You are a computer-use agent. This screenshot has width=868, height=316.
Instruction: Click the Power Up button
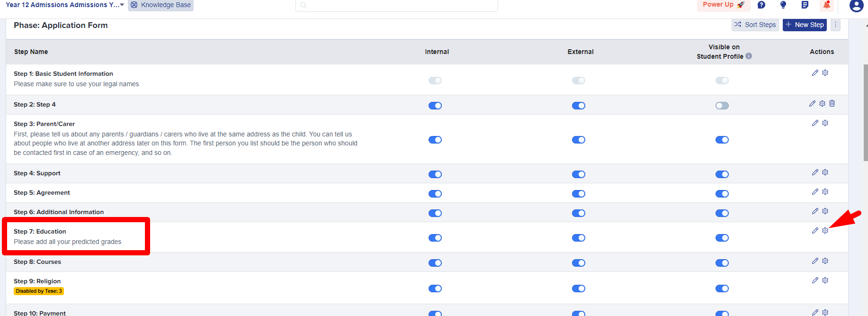(724, 5)
